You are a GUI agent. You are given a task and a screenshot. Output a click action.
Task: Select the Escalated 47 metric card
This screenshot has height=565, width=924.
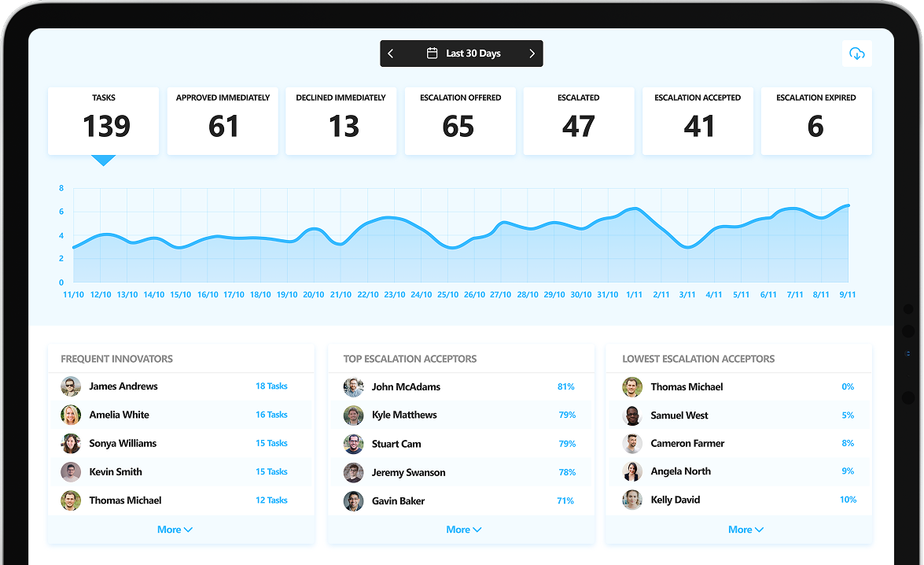pyautogui.click(x=579, y=121)
